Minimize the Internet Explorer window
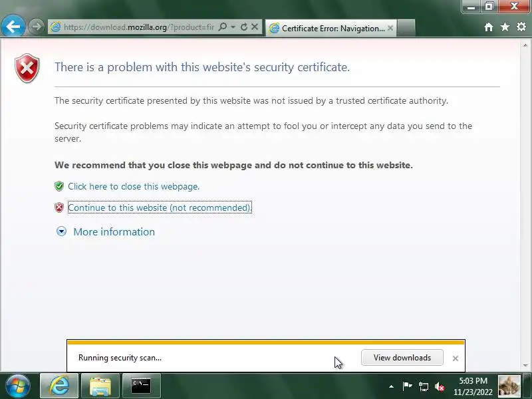Screen dimensions: 532x399 pyautogui.click(x=471, y=7)
